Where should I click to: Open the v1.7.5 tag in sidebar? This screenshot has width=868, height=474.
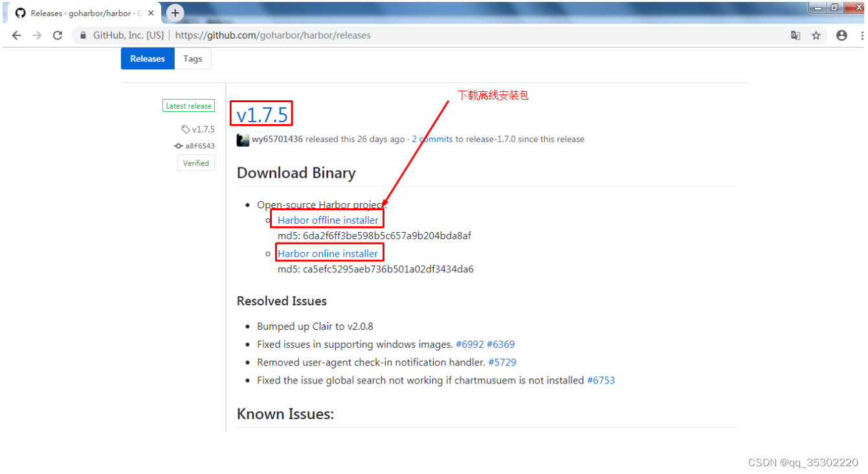tap(198, 129)
